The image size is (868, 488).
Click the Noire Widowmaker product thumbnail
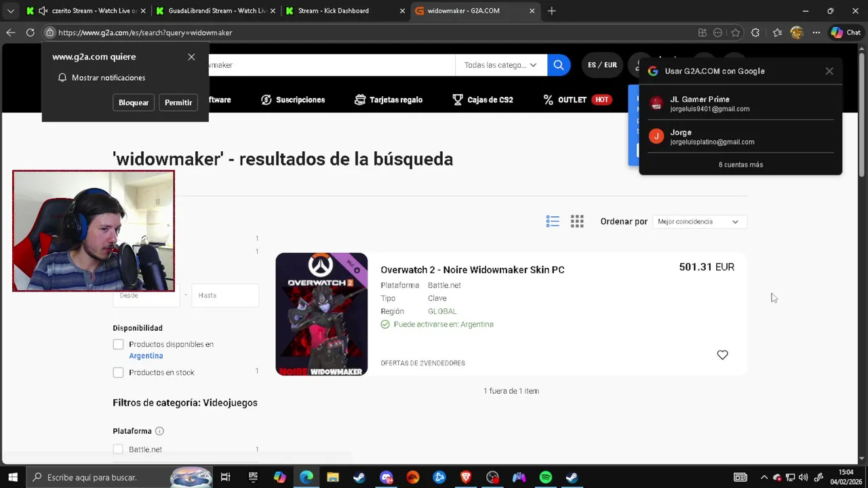(x=321, y=314)
